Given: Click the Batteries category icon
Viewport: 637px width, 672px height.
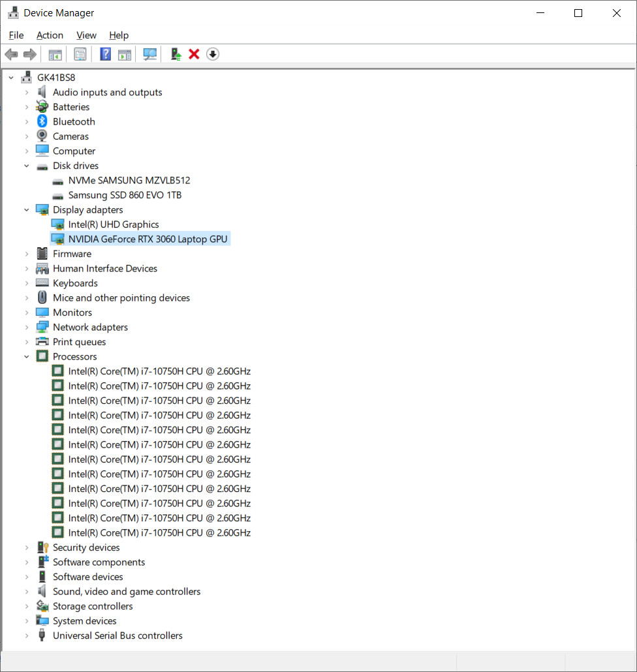Looking at the screenshot, I should click(42, 107).
